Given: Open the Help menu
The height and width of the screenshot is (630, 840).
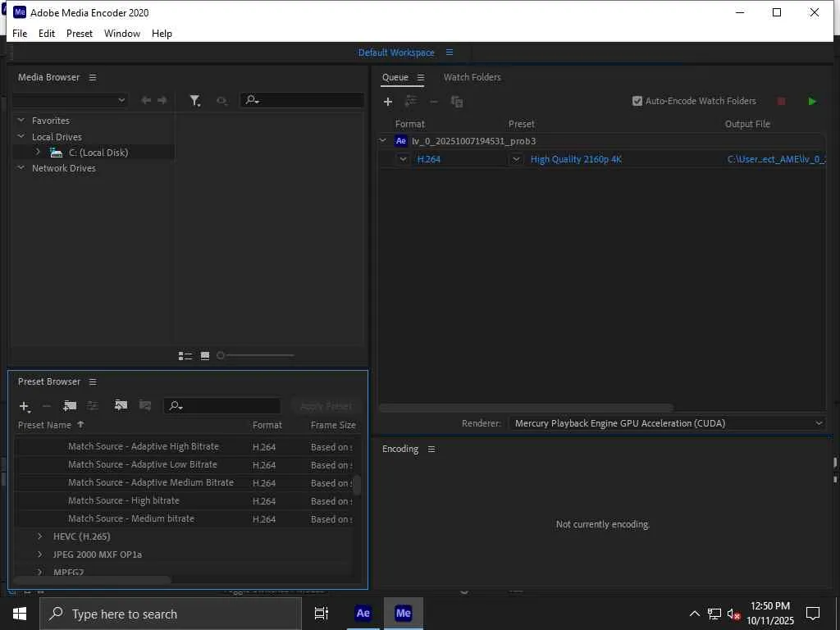Looking at the screenshot, I should (162, 33).
